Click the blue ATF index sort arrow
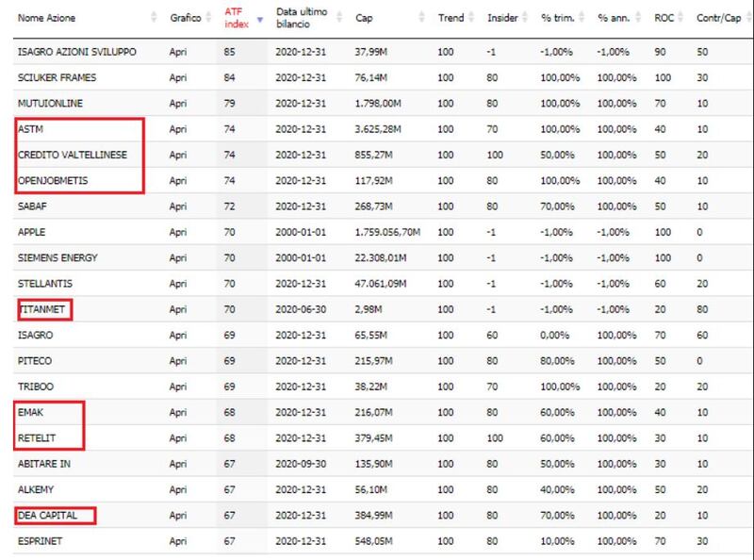This screenshot has height=560, width=754. click(260, 19)
